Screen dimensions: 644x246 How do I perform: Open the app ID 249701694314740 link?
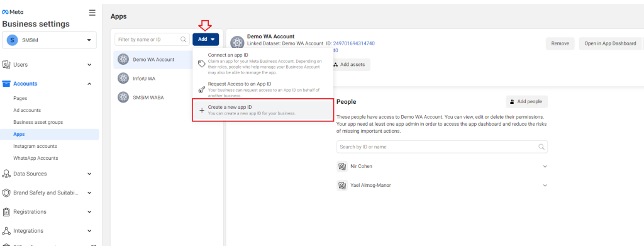pos(353,43)
